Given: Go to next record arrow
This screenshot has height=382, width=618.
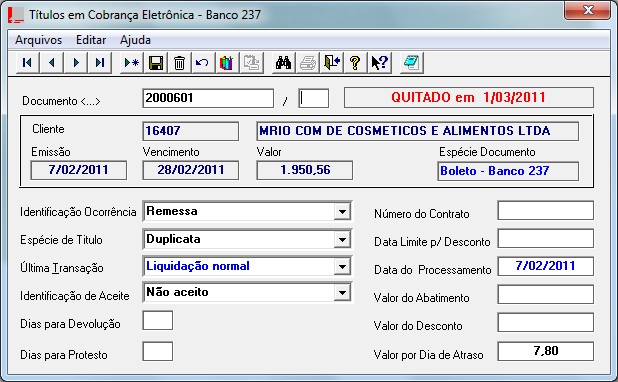Looking at the screenshot, I should pyautogui.click(x=76, y=63).
